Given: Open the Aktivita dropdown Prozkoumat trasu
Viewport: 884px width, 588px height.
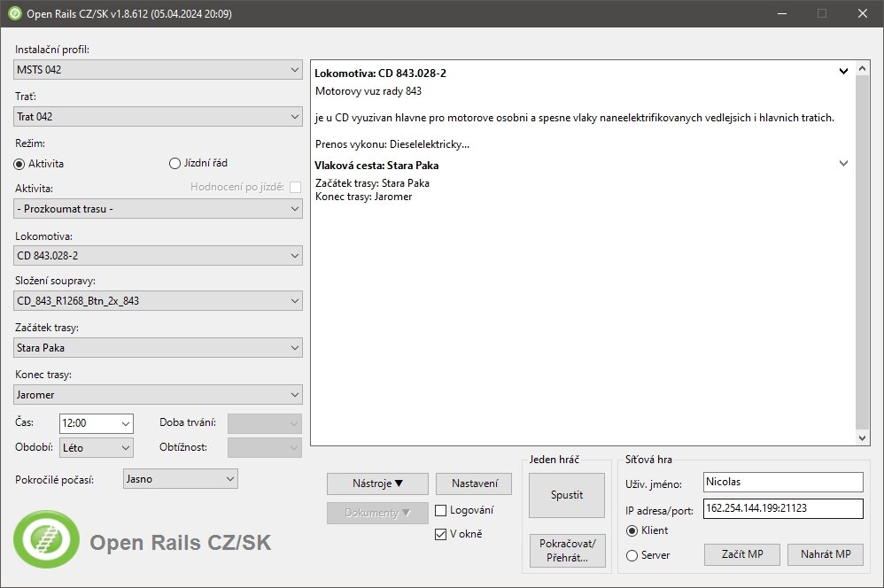Looking at the screenshot, I should click(158, 209).
